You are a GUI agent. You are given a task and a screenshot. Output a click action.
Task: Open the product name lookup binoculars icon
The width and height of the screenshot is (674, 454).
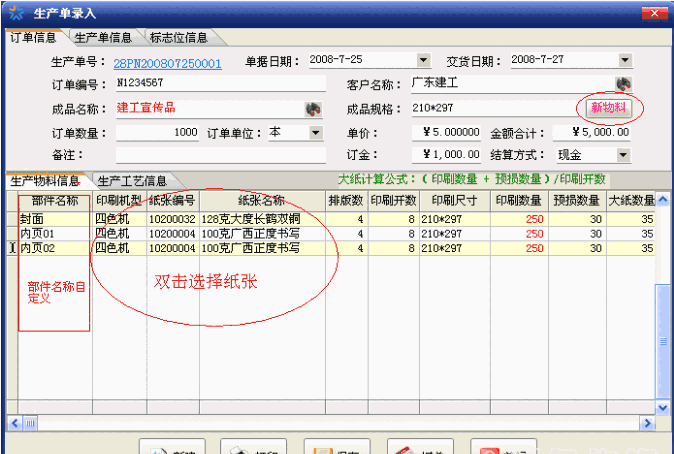click(313, 109)
